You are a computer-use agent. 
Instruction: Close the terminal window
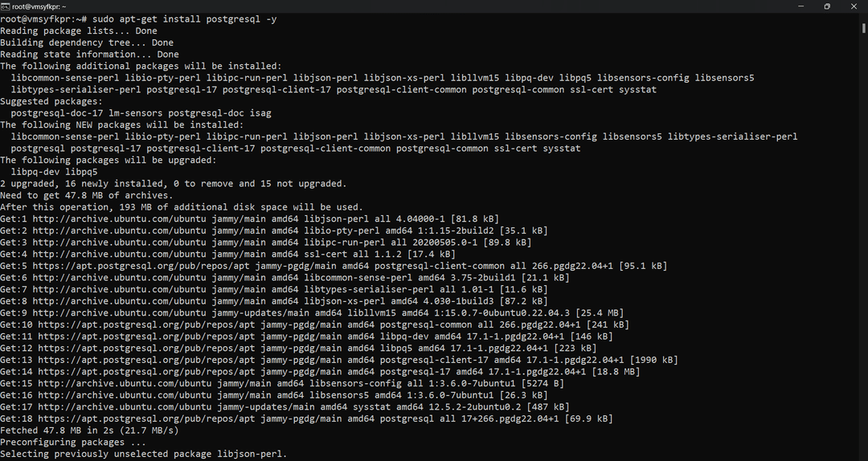pyautogui.click(x=854, y=6)
